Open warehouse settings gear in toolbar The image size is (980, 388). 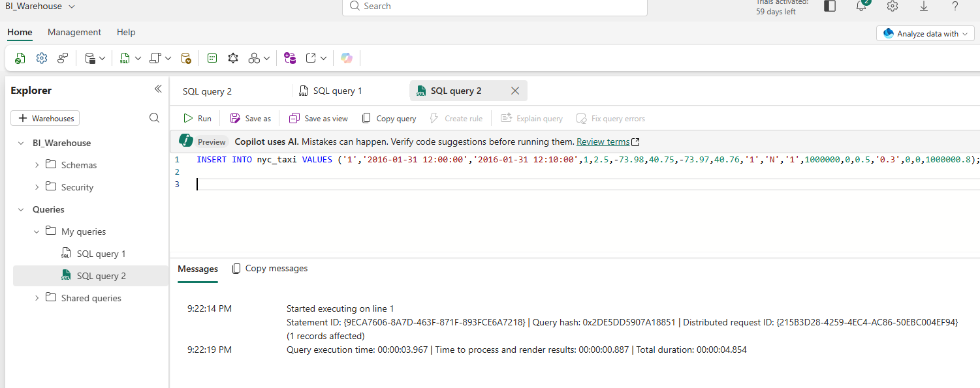42,58
